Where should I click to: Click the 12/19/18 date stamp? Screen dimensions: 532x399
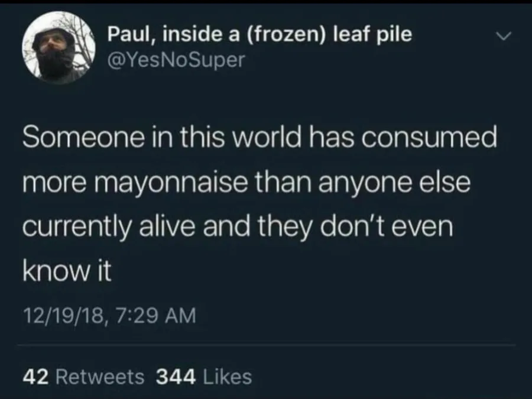tap(63, 316)
